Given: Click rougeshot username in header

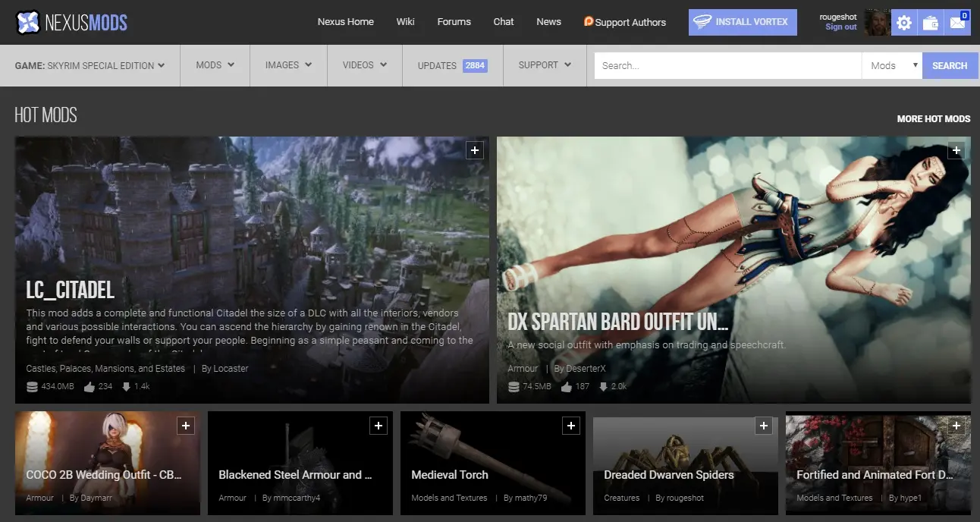Looking at the screenshot, I should tap(838, 17).
